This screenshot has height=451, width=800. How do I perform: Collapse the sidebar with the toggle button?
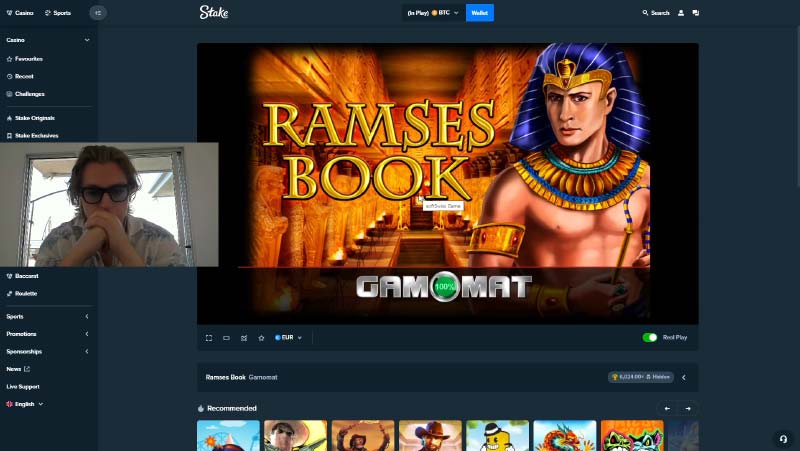(98, 13)
